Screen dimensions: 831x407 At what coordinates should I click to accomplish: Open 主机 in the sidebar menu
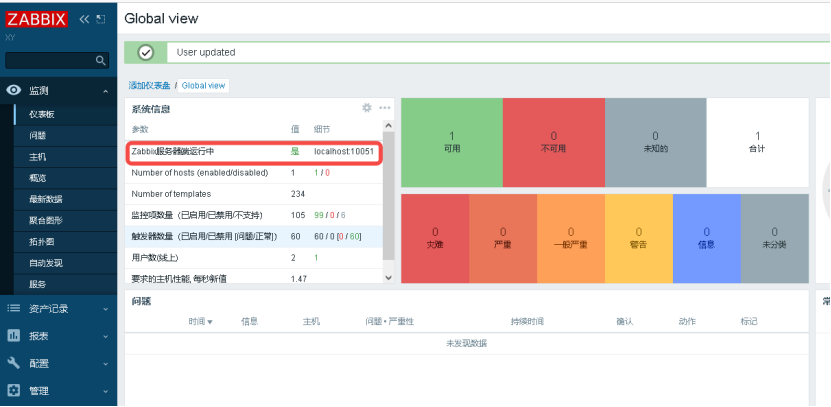click(x=38, y=157)
